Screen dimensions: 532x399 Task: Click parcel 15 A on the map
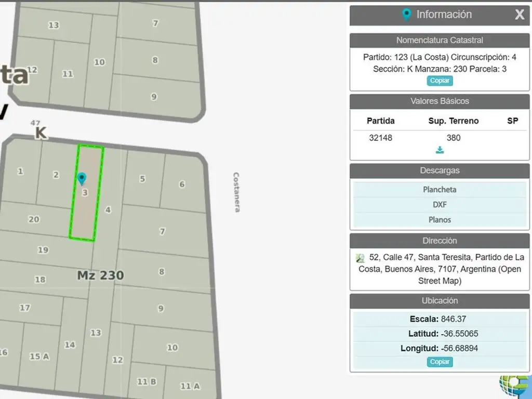click(x=39, y=356)
